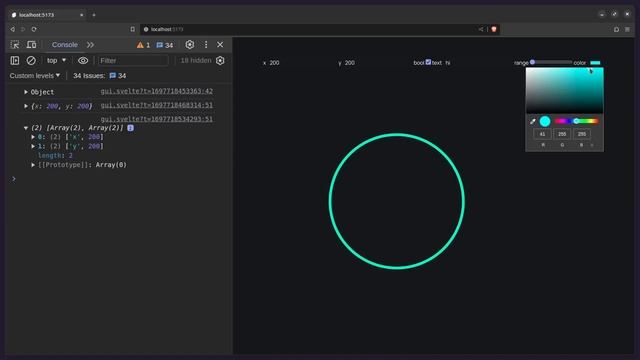Expand the [[Prototype]]: Array(0) row

point(33,165)
